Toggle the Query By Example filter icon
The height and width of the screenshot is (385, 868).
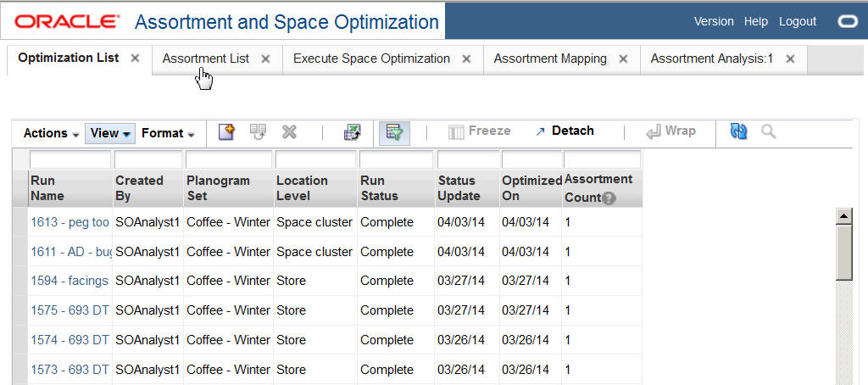point(393,131)
